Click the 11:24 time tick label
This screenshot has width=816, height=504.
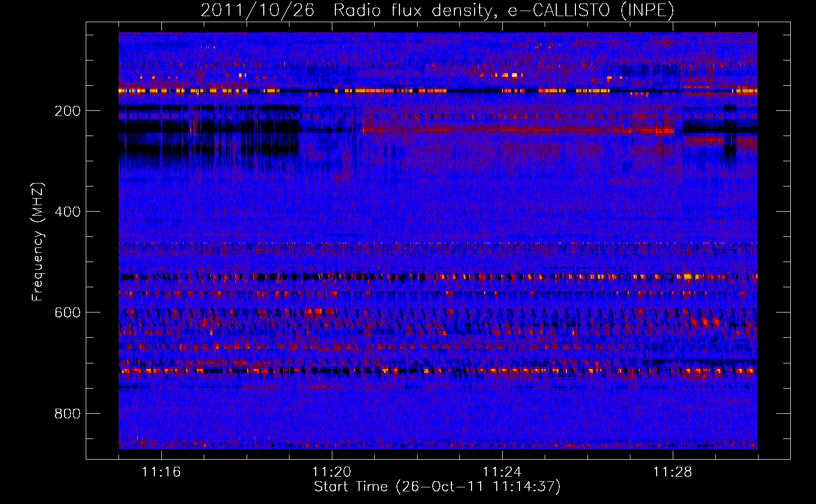click(502, 472)
